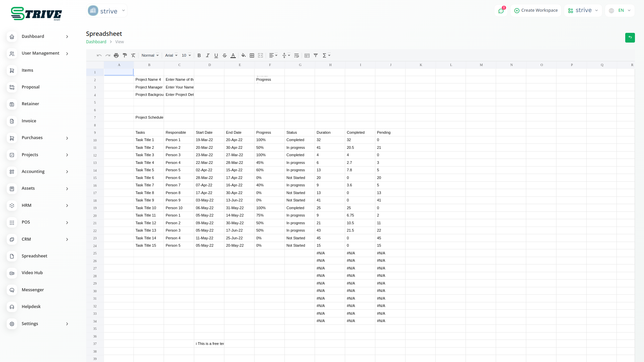Viewport: 644px width, 362px height.
Task: Click the clear formatting icon
Action: (133, 56)
